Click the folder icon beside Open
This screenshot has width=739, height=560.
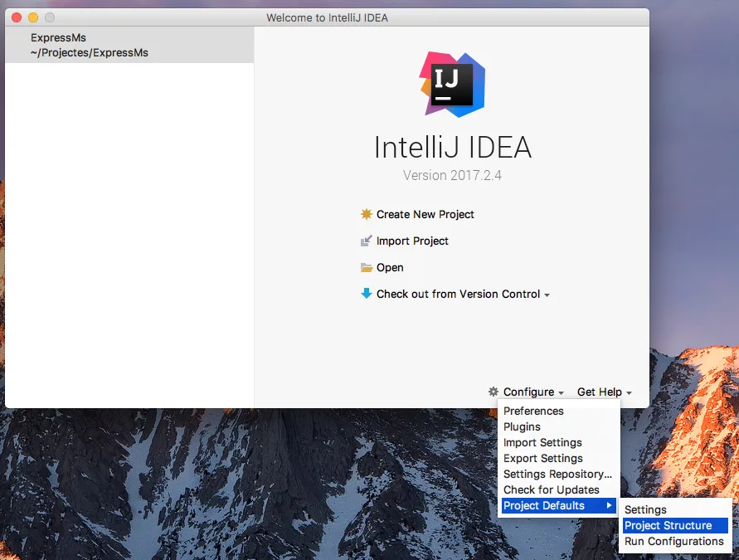click(x=366, y=267)
